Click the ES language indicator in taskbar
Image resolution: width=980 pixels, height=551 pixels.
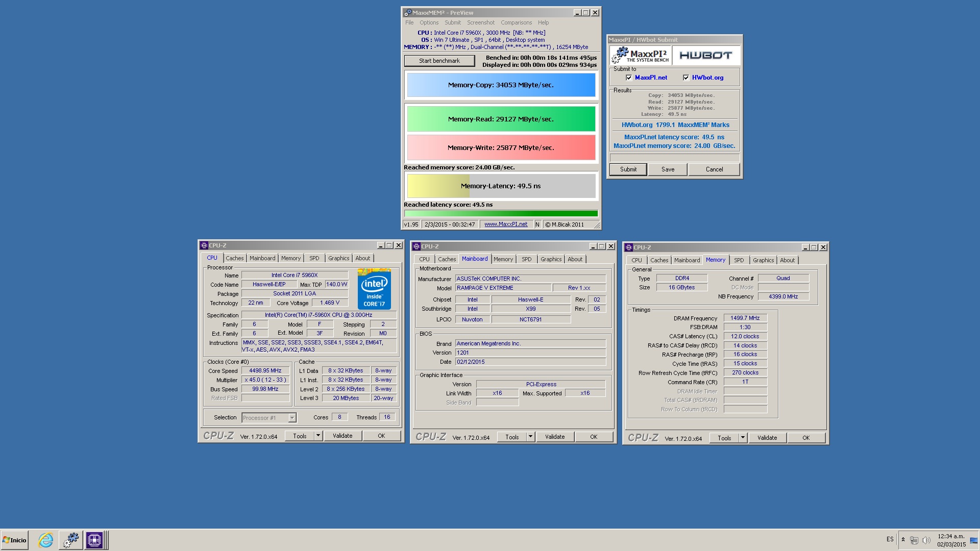pyautogui.click(x=890, y=539)
